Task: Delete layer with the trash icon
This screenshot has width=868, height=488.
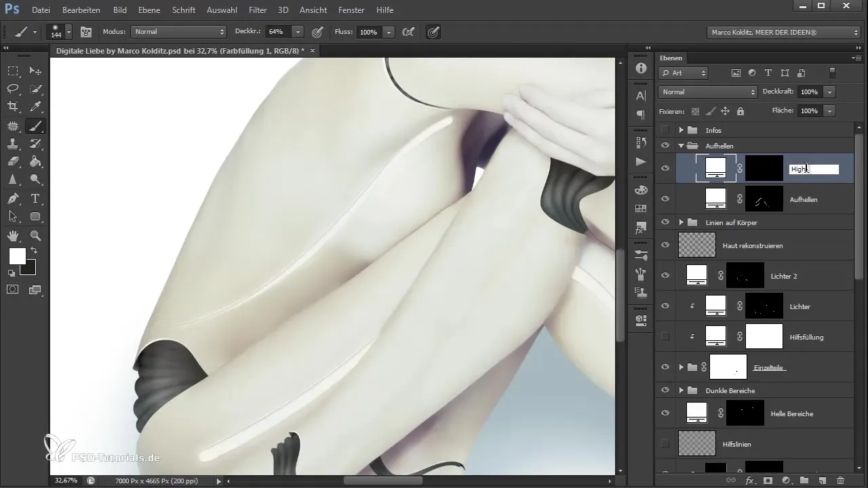Action: [x=840, y=481]
